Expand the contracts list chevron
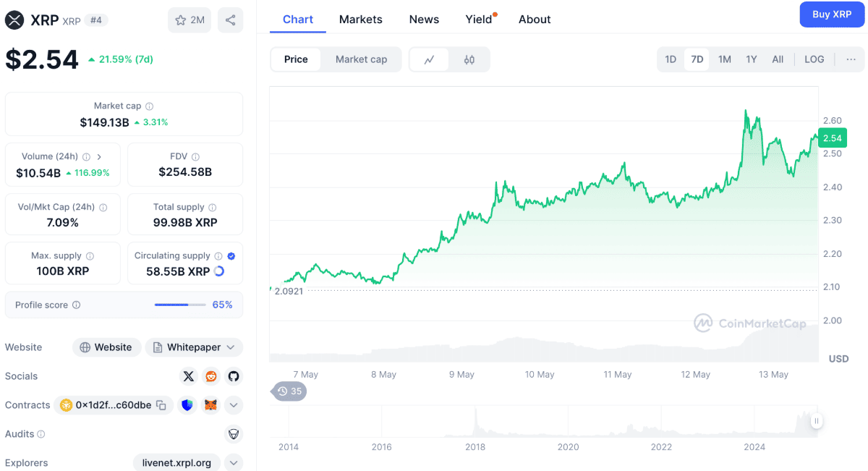Viewport: 868px width, 471px height. [x=233, y=405]
